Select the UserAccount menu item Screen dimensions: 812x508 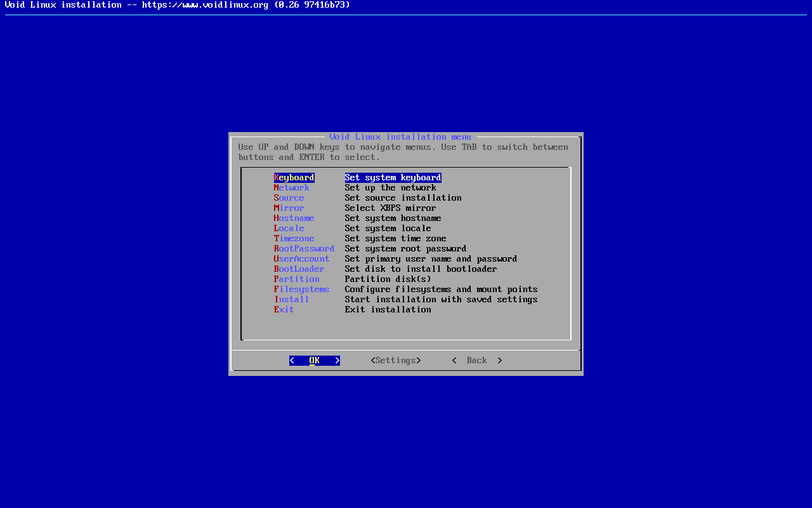tap(301, 259)
